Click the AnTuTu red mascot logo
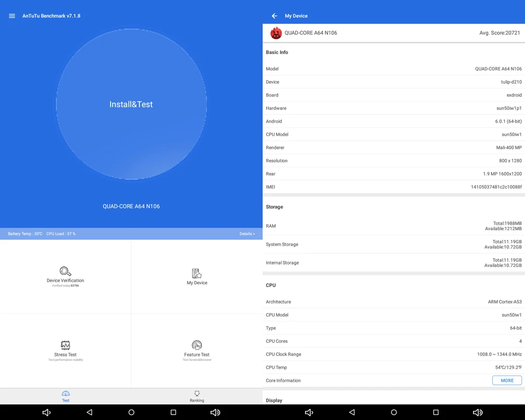 (276, 33)
